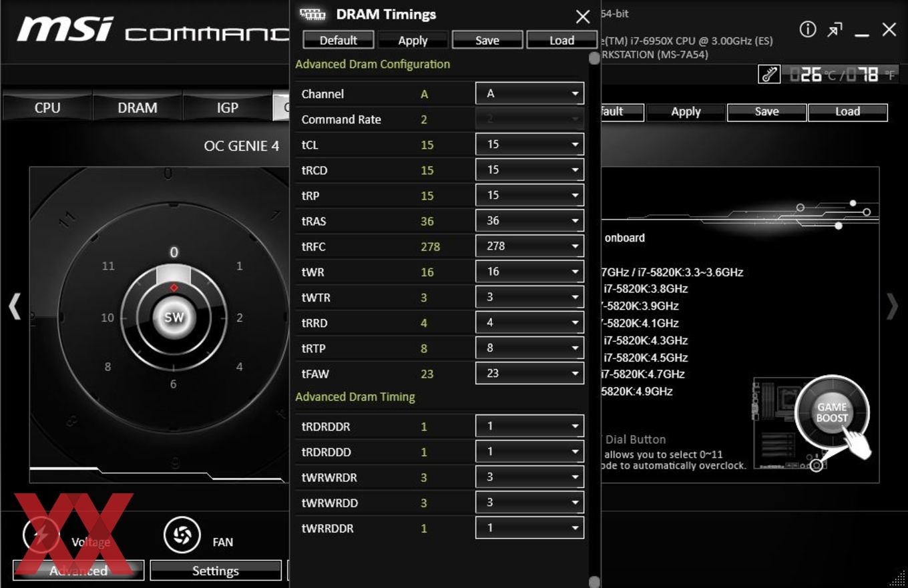
Task: Click the Command Rate label
Action: pyautogui.click(x=341, y=119)
